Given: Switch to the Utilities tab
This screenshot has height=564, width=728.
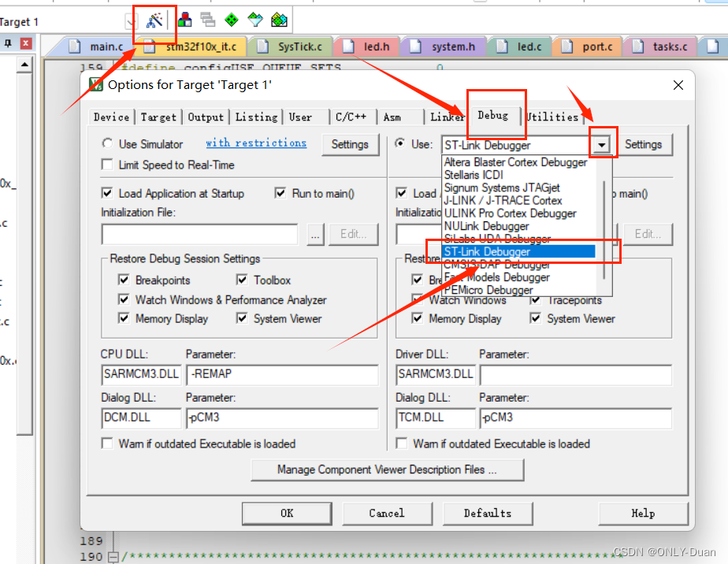Looking at the screenshot, I should pos(552,116).
